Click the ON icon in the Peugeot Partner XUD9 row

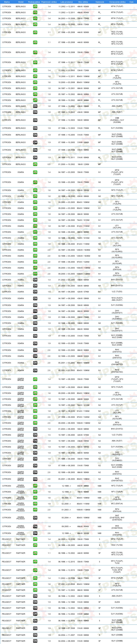pos(35,602)
